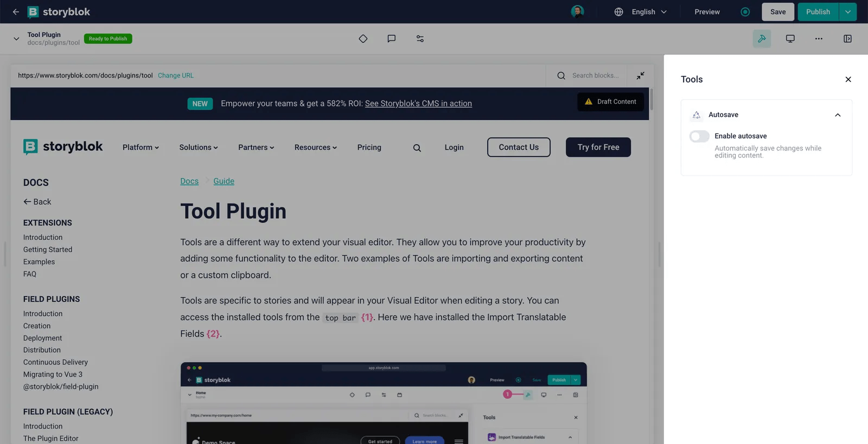Click the Autosave plugin icon

pyautogui.click(x=697, y=115)
